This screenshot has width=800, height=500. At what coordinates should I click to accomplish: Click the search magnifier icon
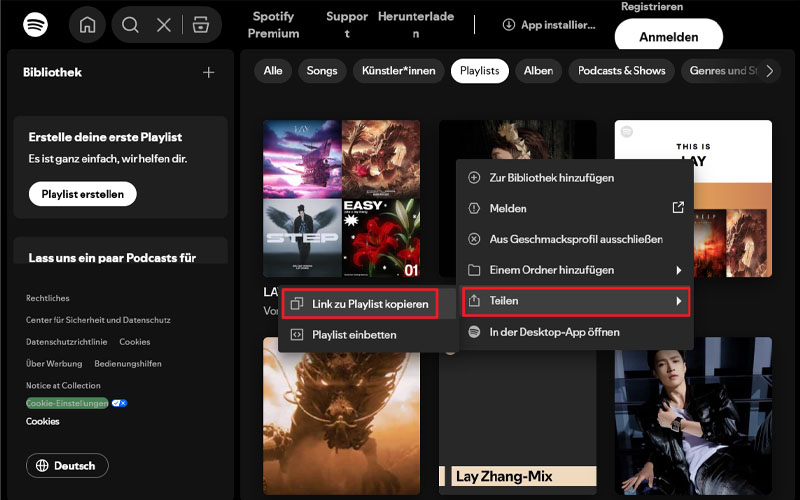coord(130,24)
